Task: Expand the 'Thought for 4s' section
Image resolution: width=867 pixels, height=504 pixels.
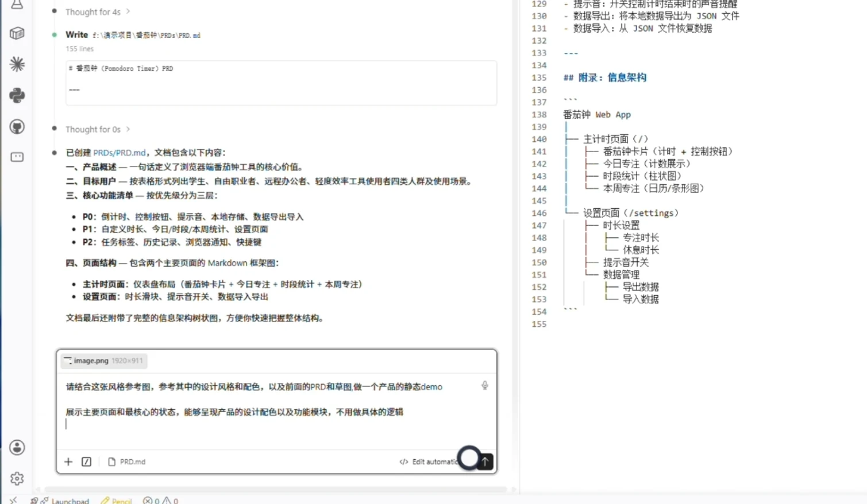Action: coord(98,11)
